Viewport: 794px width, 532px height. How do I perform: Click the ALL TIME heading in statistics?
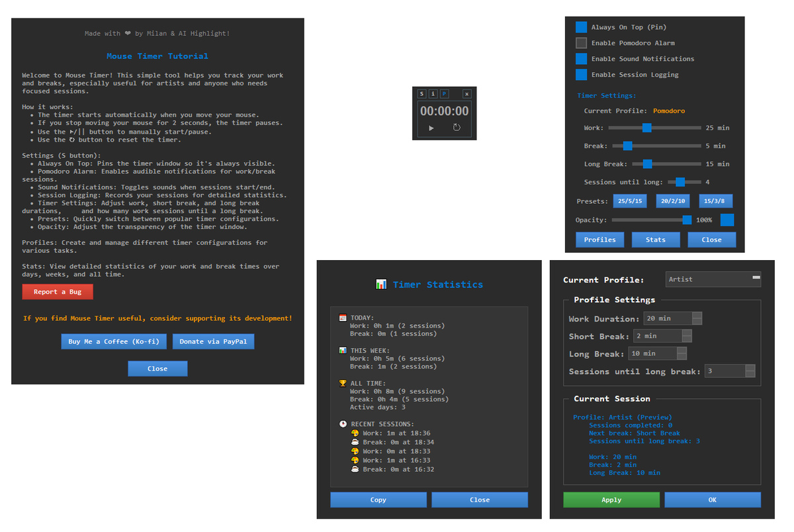(x=368, y=383)
